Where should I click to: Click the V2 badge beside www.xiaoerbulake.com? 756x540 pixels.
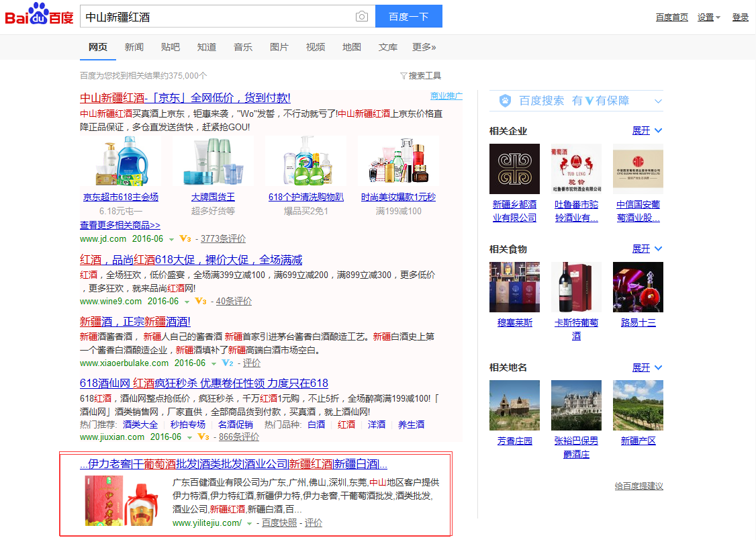pos(228,363)
